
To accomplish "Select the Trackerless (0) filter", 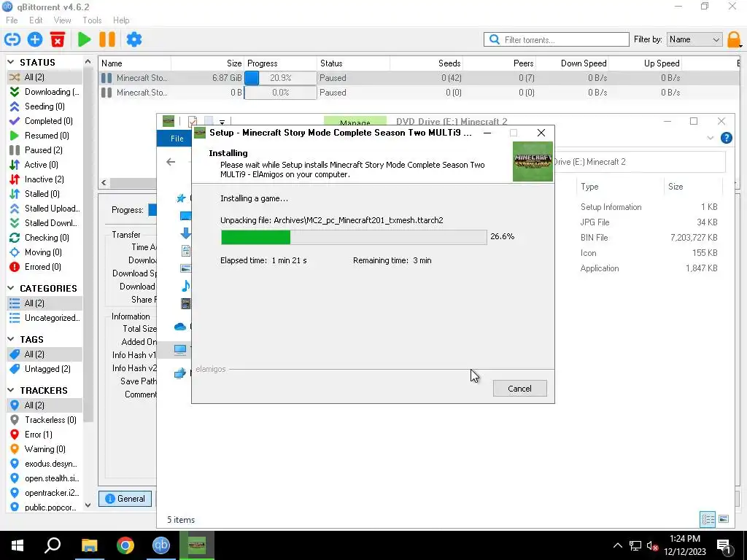I will point(44,420).
